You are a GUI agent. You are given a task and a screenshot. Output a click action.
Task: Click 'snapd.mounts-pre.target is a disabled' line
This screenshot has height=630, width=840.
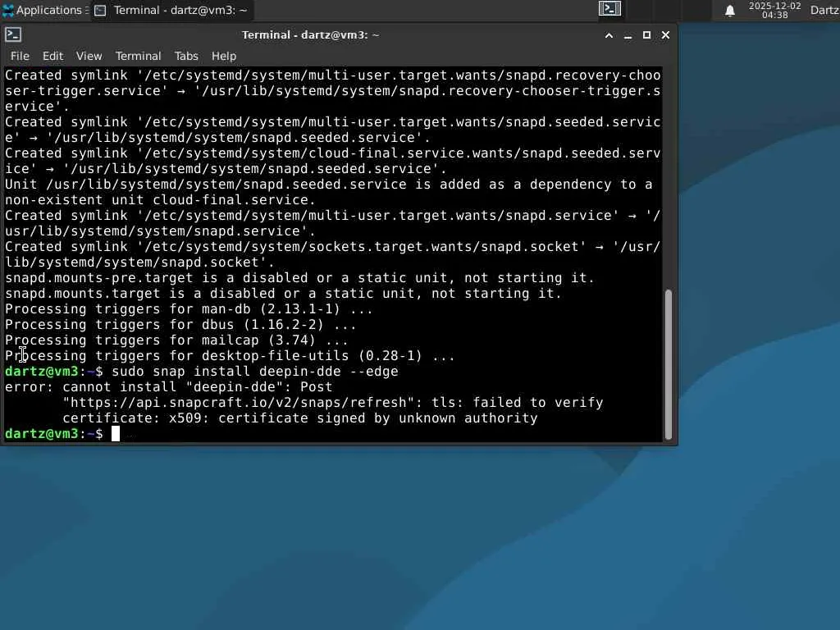(299, 278)
